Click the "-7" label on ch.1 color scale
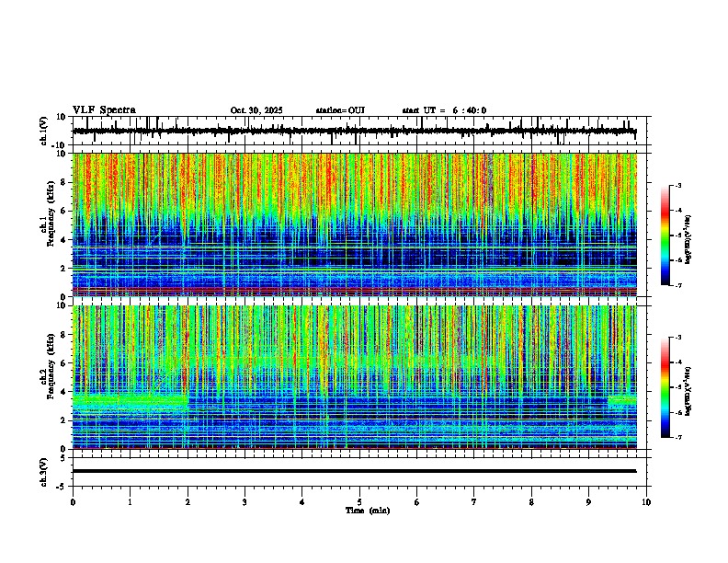Screen dimensions: 728x563 point(678,285)
